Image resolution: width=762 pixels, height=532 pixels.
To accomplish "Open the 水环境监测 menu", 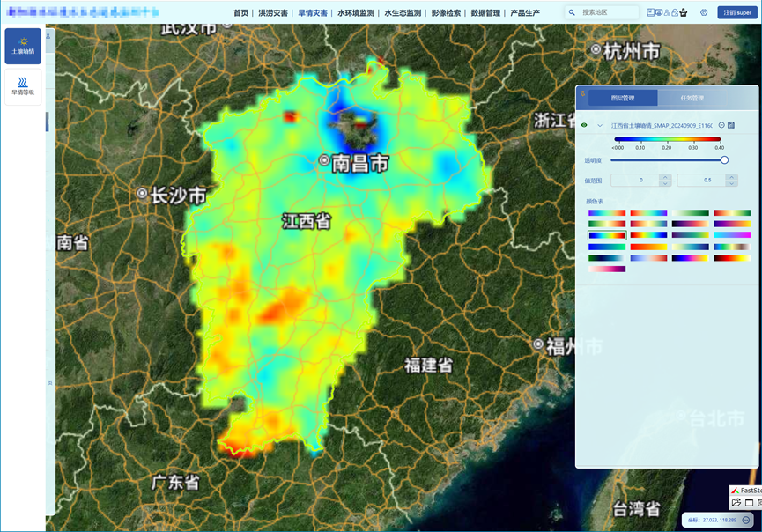I will coord(356,13).
